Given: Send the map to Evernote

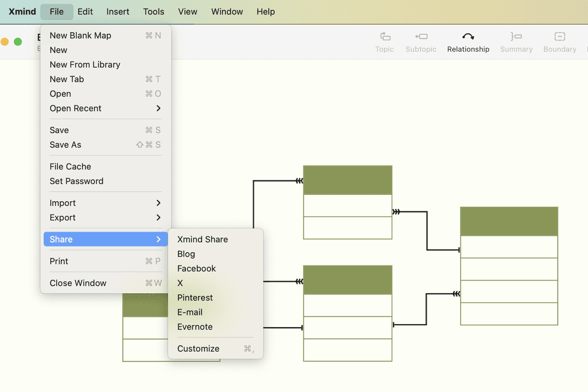Looking at the screenshot, I should click(195, 326).
